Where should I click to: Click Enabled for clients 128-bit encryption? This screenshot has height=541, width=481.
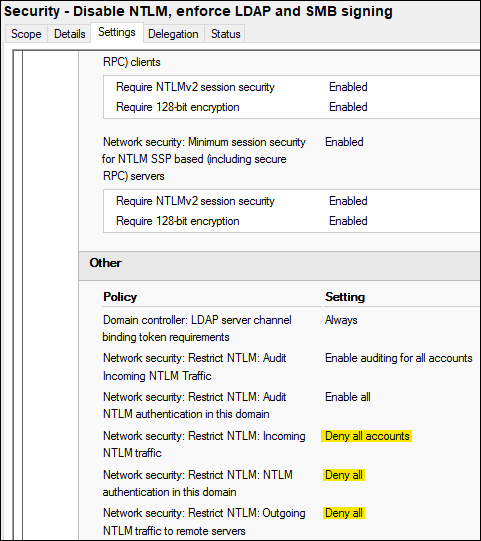(x=348, y=107)
